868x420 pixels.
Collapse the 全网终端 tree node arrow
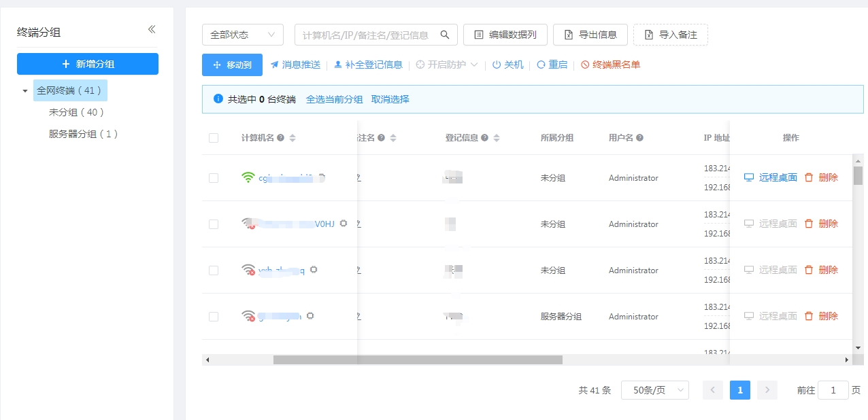tap(25, 90)
